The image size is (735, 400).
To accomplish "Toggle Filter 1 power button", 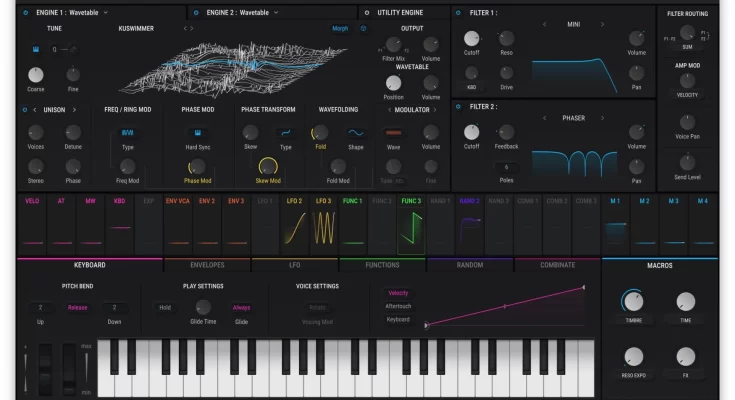I will click(x=458, y=13).
